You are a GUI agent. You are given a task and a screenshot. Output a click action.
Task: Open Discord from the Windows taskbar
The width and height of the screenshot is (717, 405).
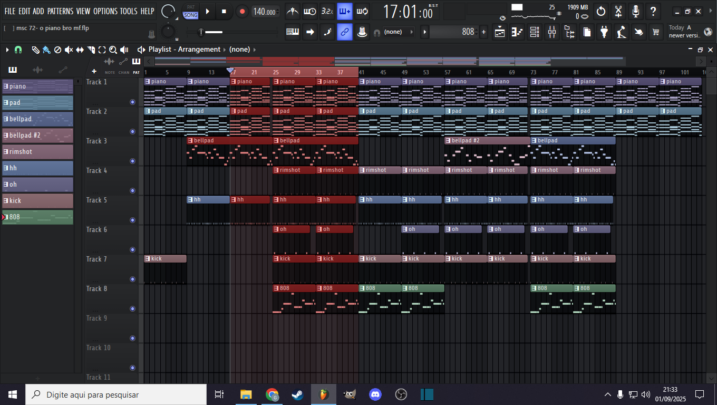coord(375,394)
